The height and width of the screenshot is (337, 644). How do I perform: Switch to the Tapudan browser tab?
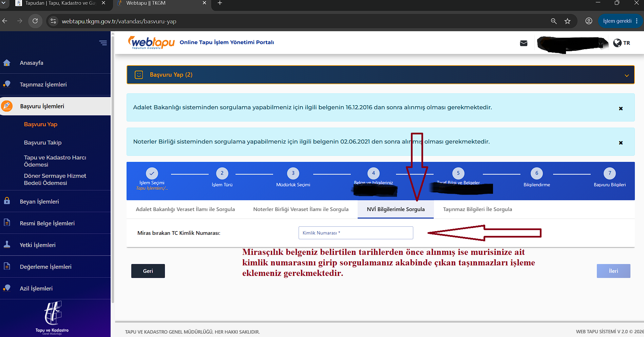(x=60, y=3)
